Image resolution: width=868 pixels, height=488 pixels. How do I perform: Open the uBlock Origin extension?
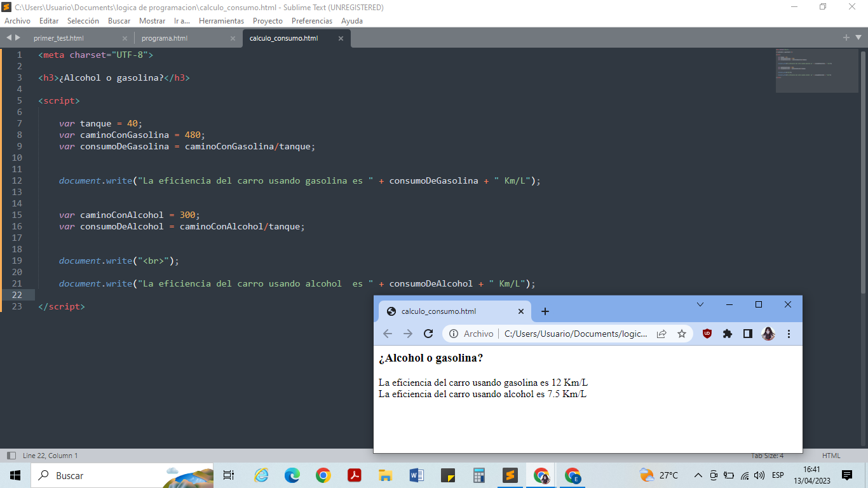click(707, 334)
